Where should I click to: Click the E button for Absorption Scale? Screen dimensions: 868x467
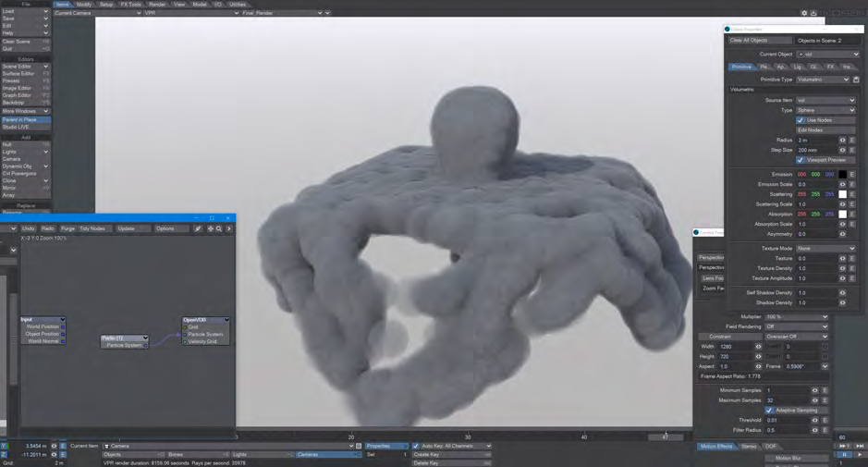(x=852, y=225)
